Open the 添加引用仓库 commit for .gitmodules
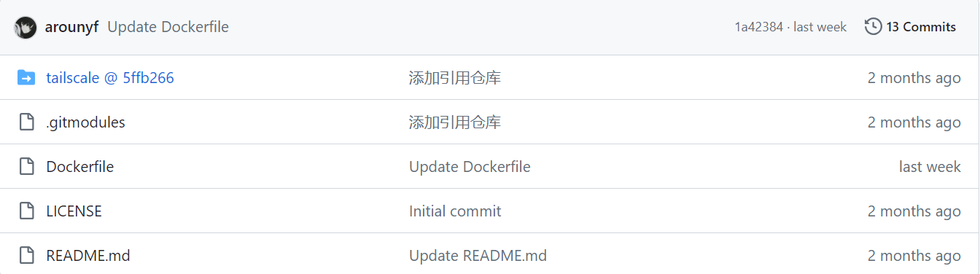 click(x=455, y=122)
